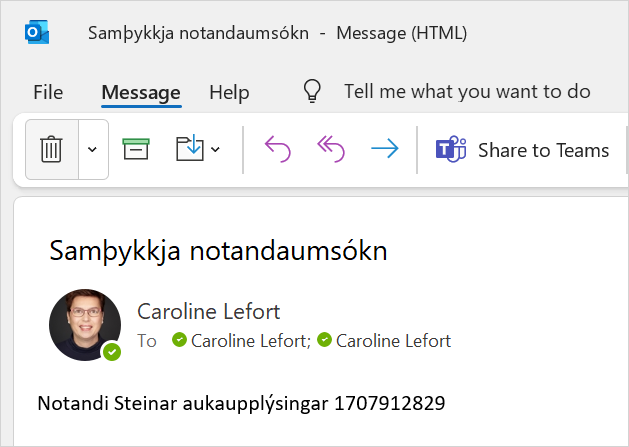The width and height of the screenshot is (629, 447).
Task: Click the Move to folder icon
Action: click(x=189, y=150)
